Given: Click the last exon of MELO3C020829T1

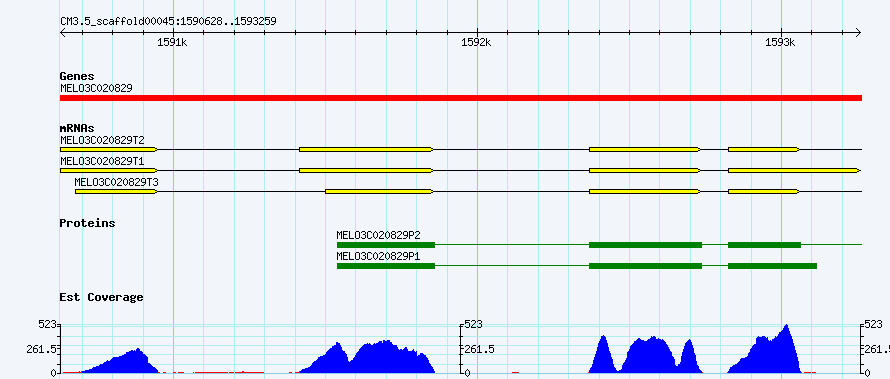Looking at the screenshot, I should click(794, 170).
